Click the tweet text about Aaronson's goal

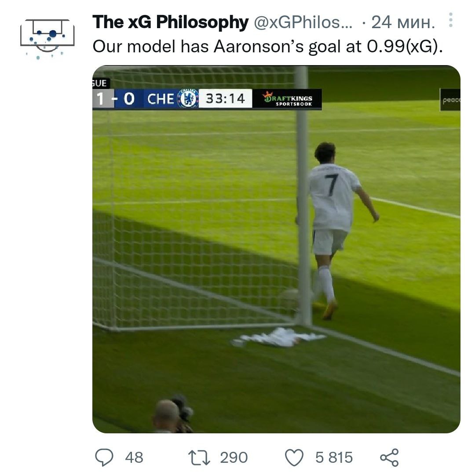(x=267, y=47)
